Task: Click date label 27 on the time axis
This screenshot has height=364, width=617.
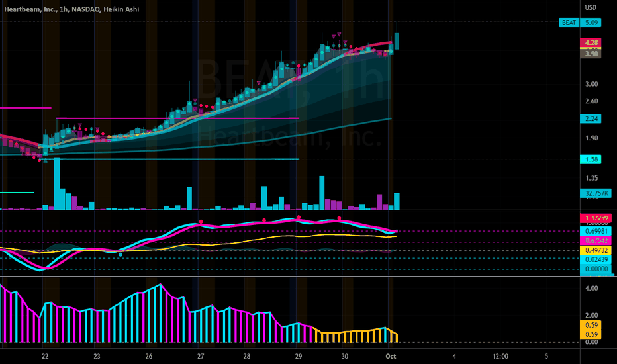Action: 201,356
